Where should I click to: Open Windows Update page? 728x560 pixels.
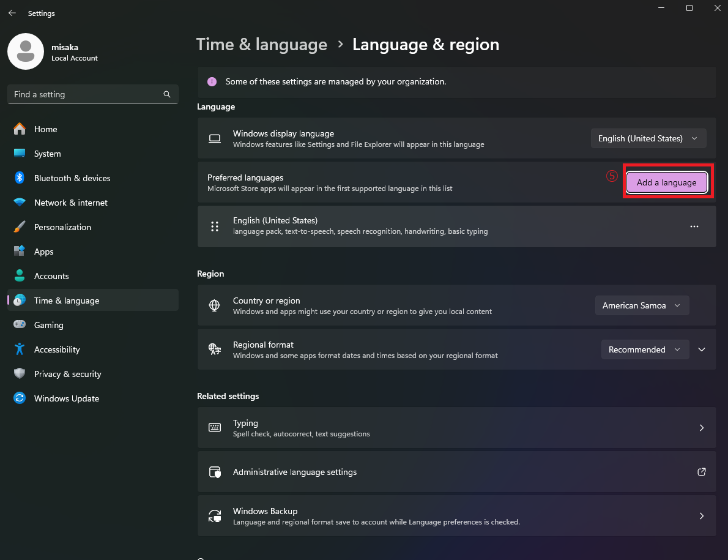[x=93, y=398]
